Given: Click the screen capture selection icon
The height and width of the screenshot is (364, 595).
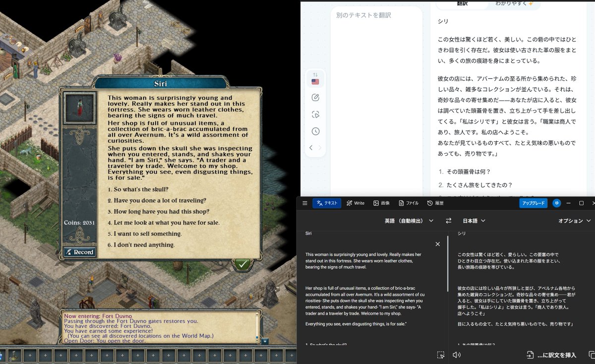Looking at the screenshot, I should click(441, 355).
